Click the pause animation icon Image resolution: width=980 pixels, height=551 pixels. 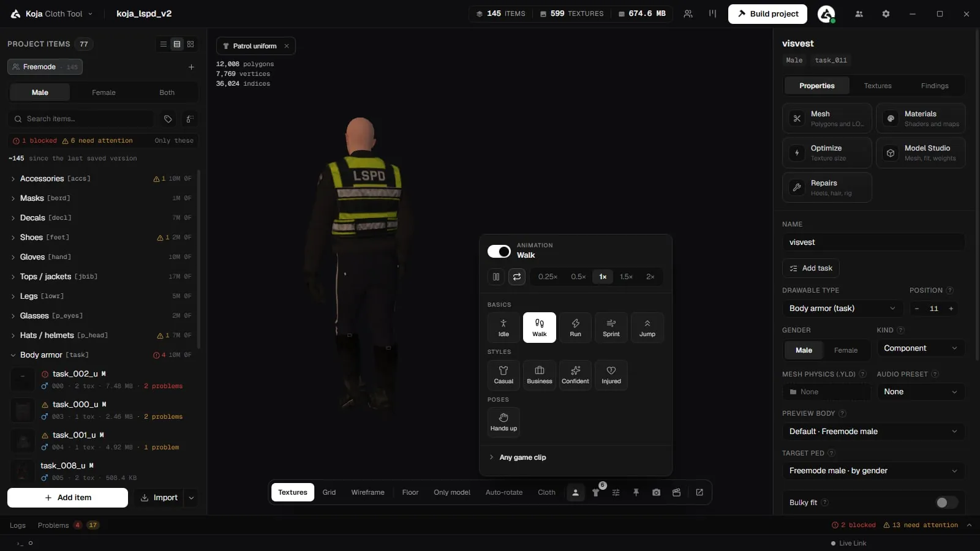coord(496,277)
